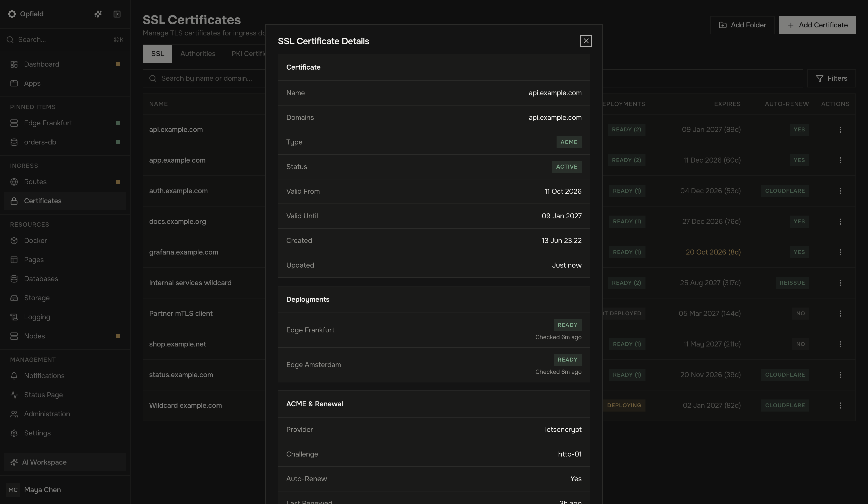Select the SSL tab
Viewport: 868px width, 504px height.
point(157,54)
